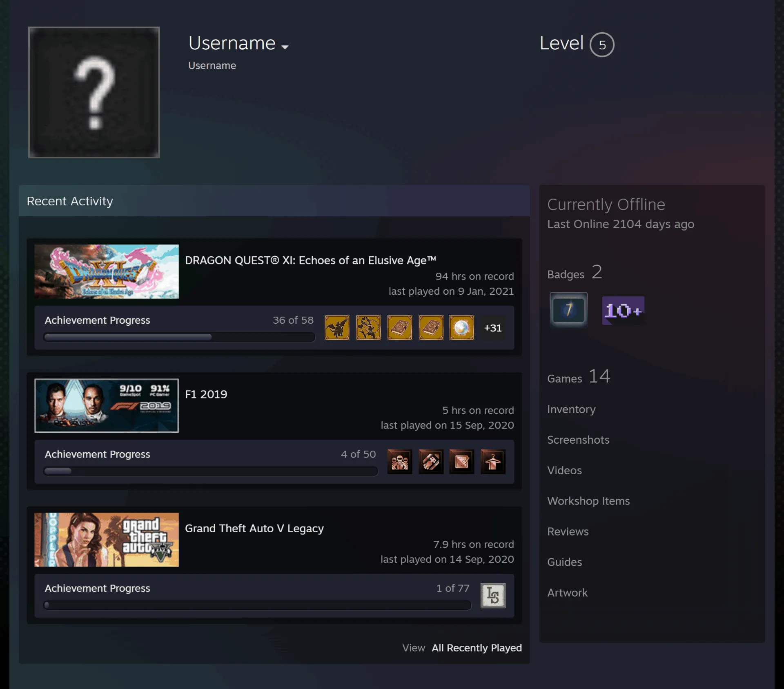The image size is (784, 689).
Task: Open the third Dragon Quest book achievement icon
Action: tap(399, 327)
